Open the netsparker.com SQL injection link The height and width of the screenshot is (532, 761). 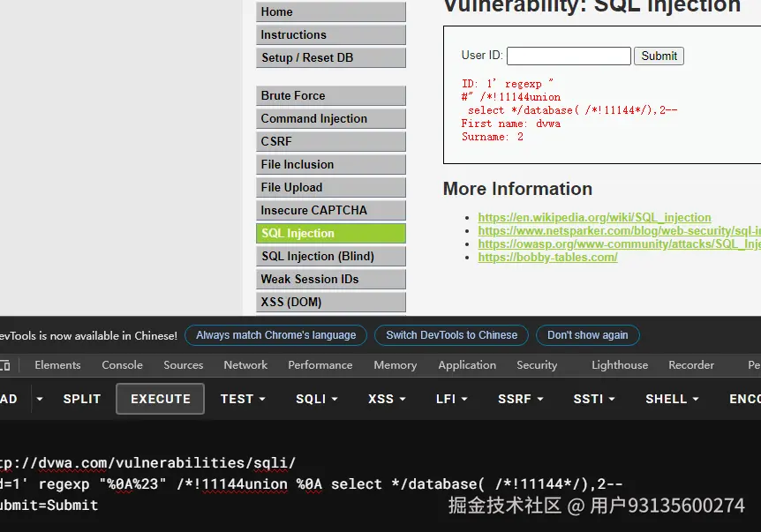(619, 231)
